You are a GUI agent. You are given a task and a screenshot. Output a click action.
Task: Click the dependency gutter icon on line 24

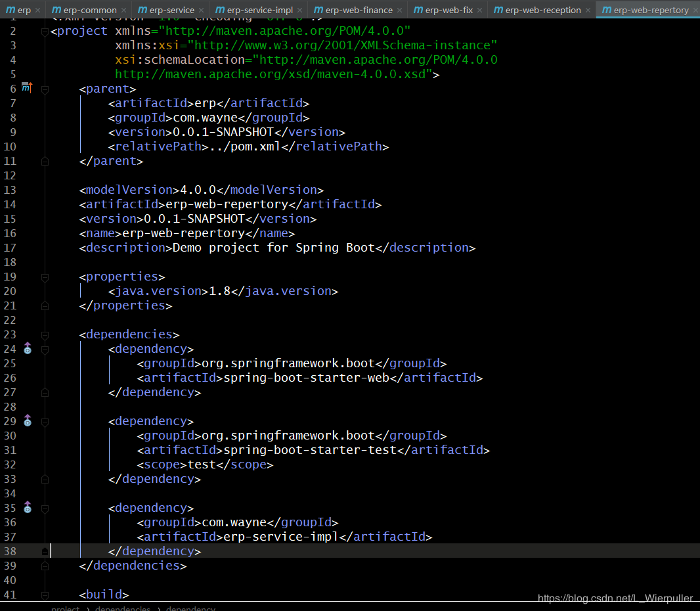pyautogui.click(x=28, y=348)
